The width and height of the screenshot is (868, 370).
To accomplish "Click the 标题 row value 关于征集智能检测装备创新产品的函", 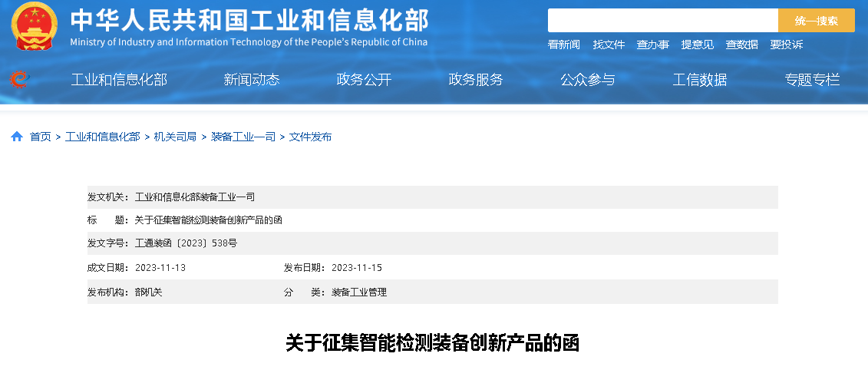I will point(209,220).
